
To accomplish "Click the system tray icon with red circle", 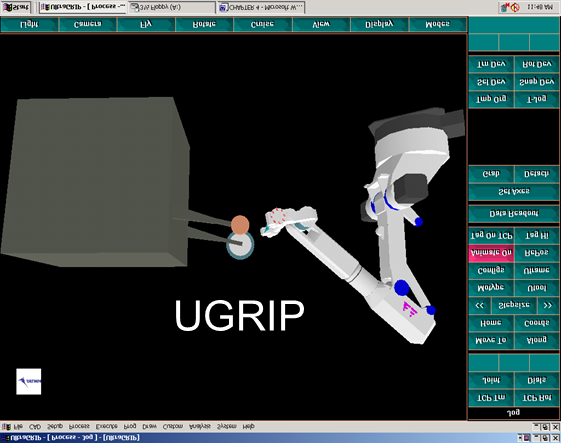I will pos(515,7).
